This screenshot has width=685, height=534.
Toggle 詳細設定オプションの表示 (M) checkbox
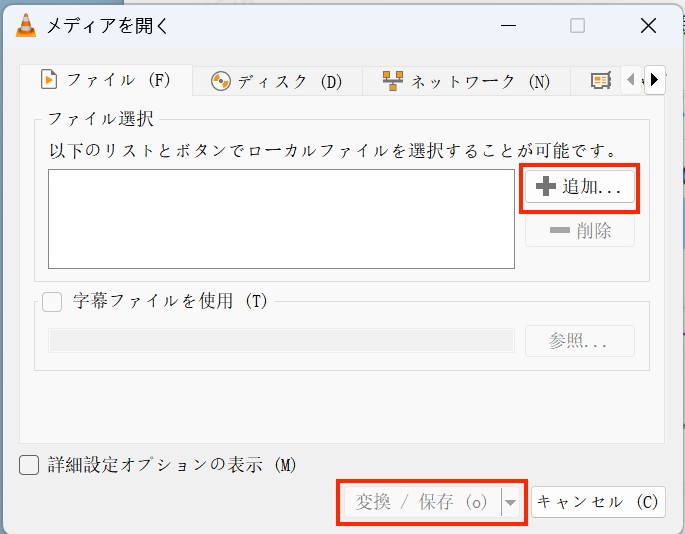pyautogui.click(x=29, y=465)
